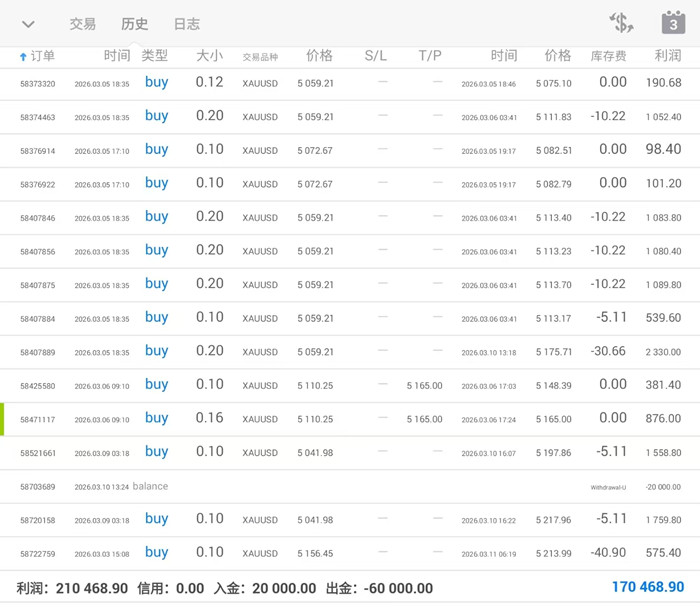The image size is (700, 616).
Task: Select the order with 2 330.00 profit
Action: click(350, 352)
